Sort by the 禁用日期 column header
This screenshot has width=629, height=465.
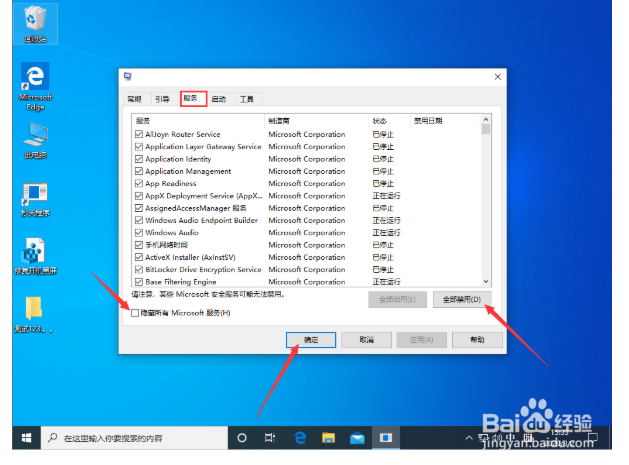point(446,121)
